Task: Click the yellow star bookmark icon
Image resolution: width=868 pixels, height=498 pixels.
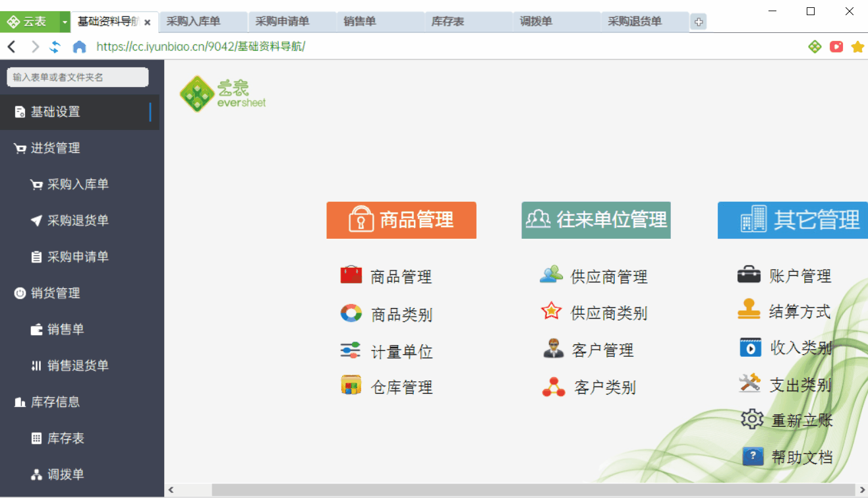Action: [x=857, y=47]
